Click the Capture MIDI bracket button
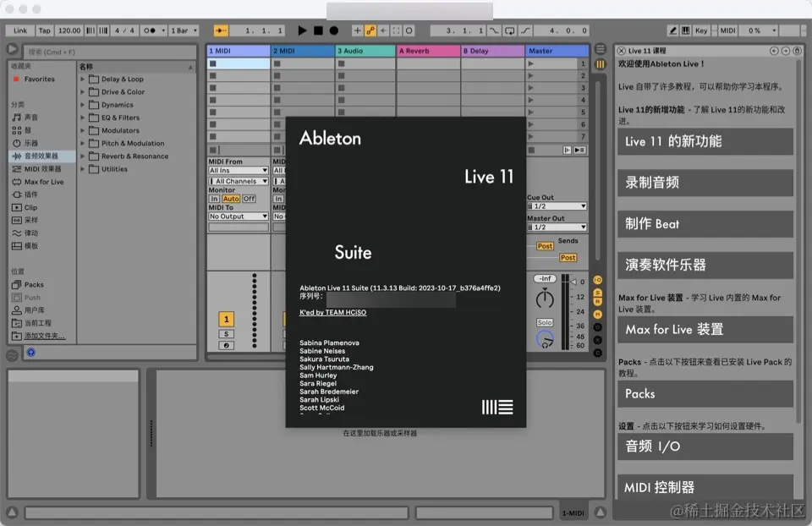Viewport: 812px width, 526px height. click(396, 30)
